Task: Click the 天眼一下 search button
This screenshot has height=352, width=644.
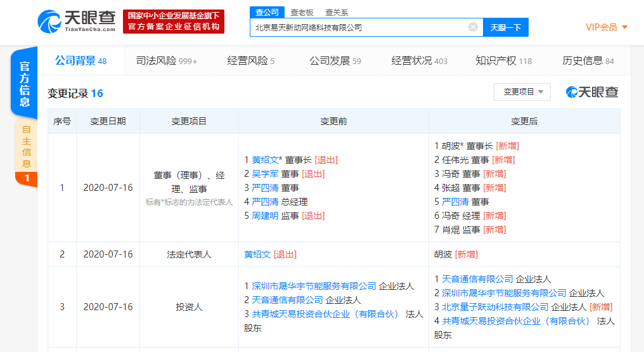Action: 506,27
